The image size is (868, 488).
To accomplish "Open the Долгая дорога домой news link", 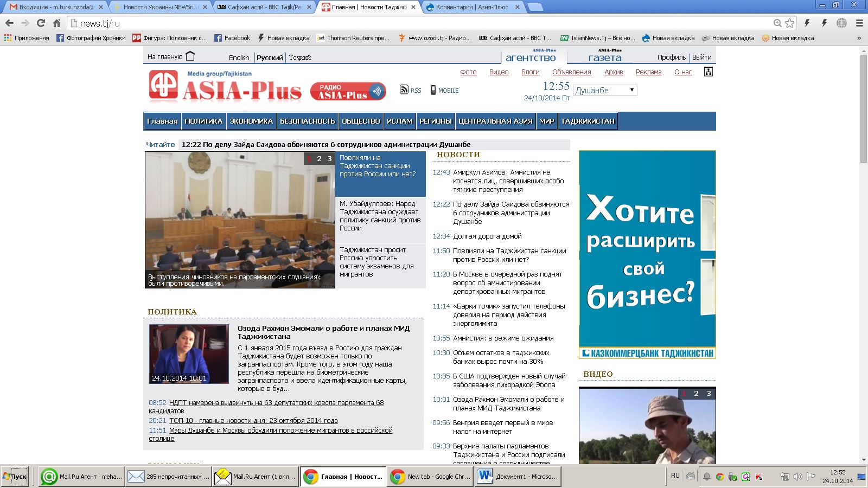I will point(487,236).
